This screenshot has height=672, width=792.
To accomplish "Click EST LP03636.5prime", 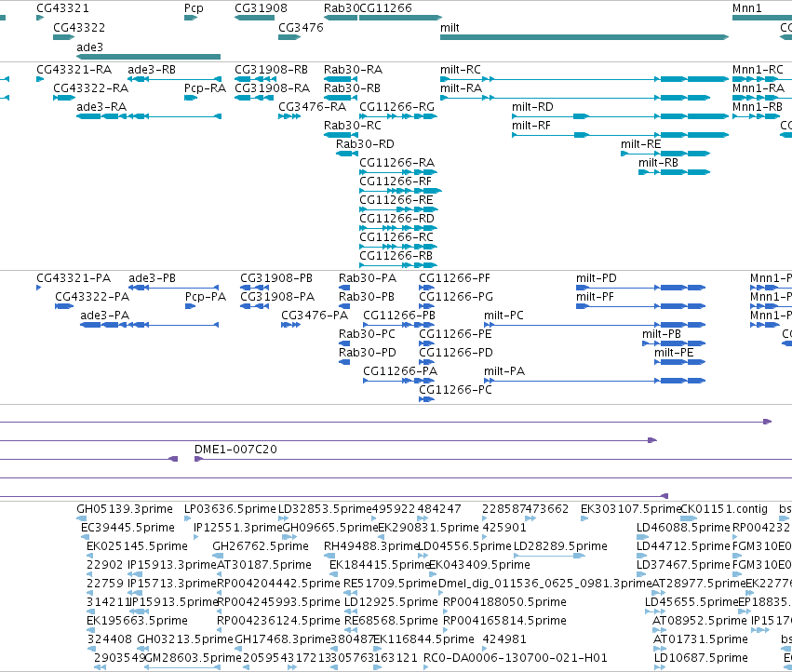I will [x=188, y=518].
